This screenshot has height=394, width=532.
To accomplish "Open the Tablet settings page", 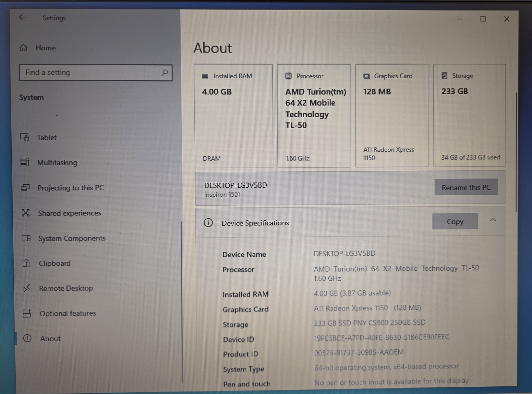I will [47, 137].
